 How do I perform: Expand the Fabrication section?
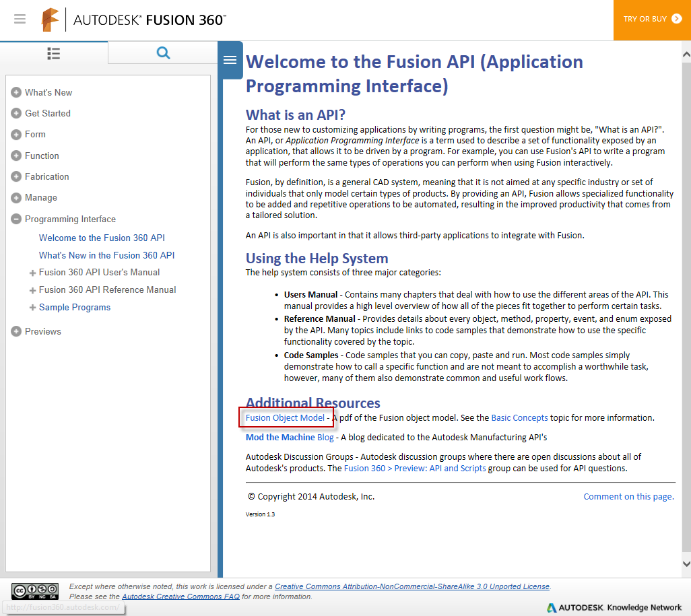coord(16,176)
